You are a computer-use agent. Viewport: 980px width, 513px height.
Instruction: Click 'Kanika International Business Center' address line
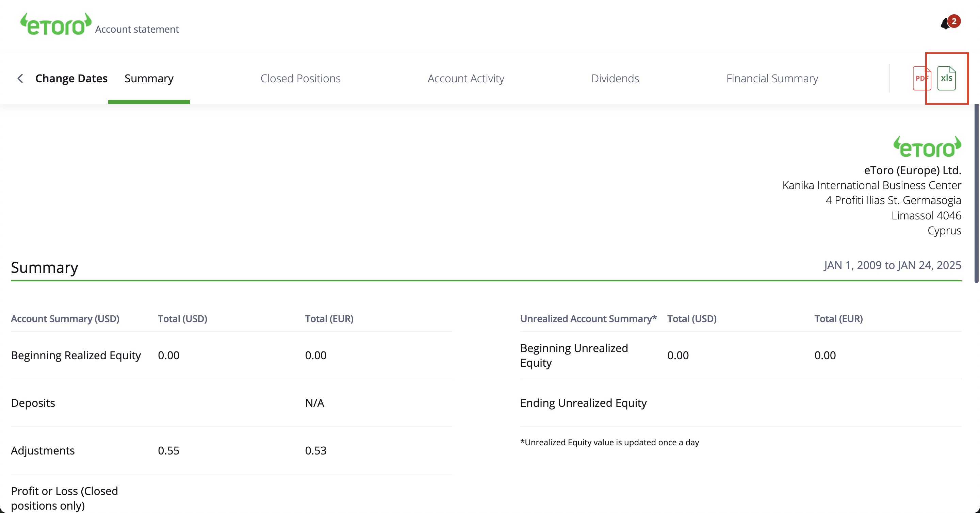tap(871, 185)
